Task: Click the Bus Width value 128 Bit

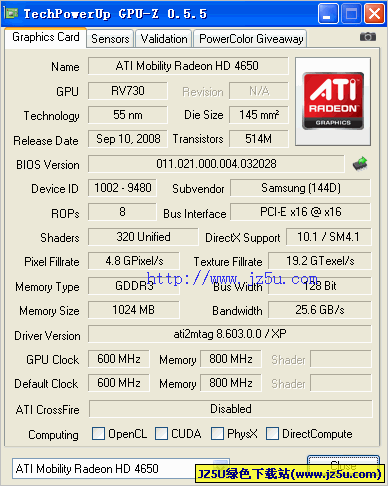Action: (x=320, y=286)
